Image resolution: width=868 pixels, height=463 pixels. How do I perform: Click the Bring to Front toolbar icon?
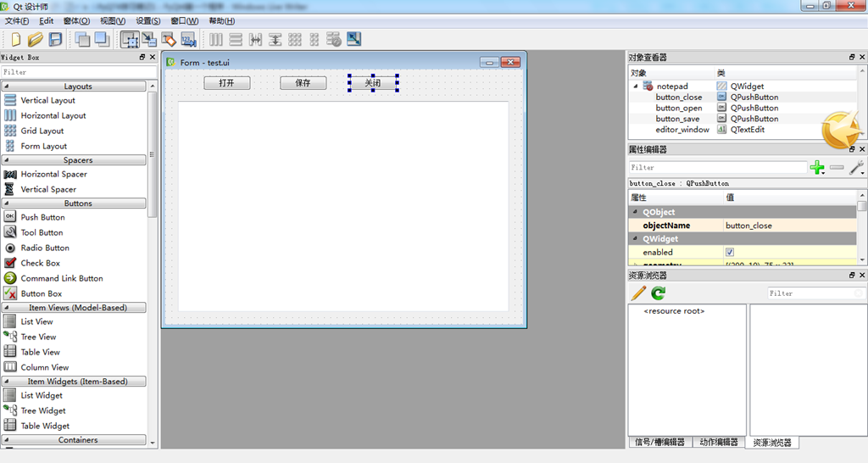(102, 39)
